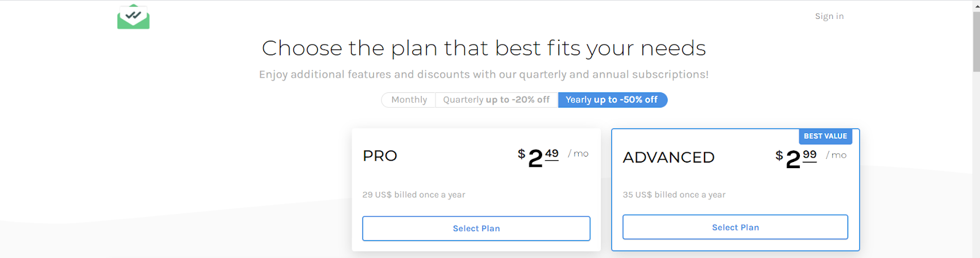Click the scrollbar up arrow
Image resolution: width=980 pixels, height=258 pixels.
click(976, 5)
